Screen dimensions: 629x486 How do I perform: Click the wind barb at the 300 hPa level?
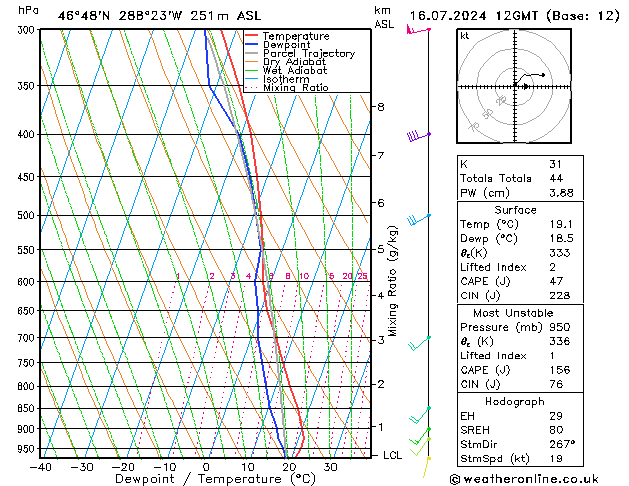[x=418, y=30]
